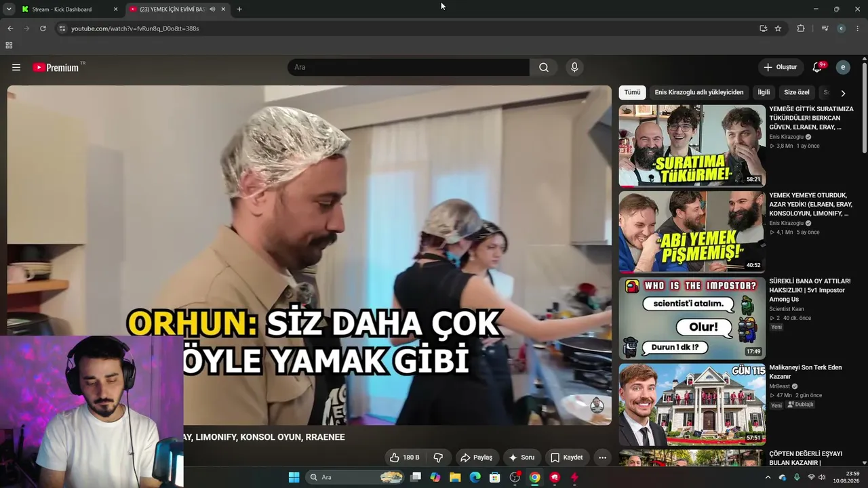Viewport: 868px width, 488px height.
Task: Close the Stream - Kick Dashboard tab
Action: click(115, 9)
